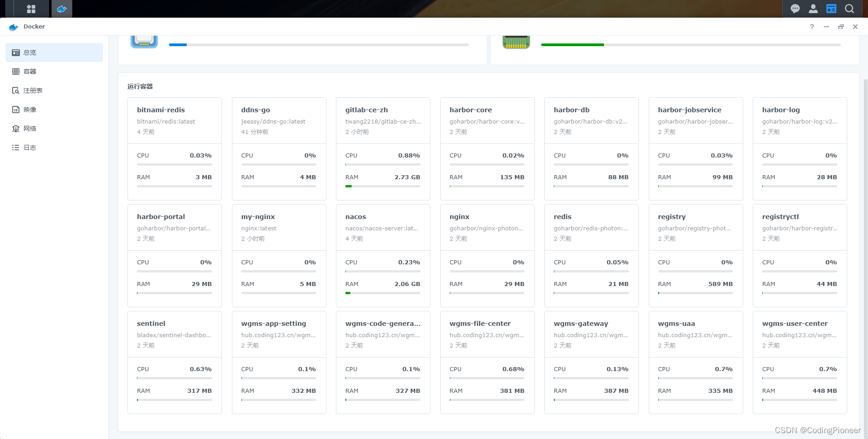Image resolution: width=868 pixels, height=439 pixels.
Task: Open 网络 in the sidebar
Action: click(x=54, y=129)
